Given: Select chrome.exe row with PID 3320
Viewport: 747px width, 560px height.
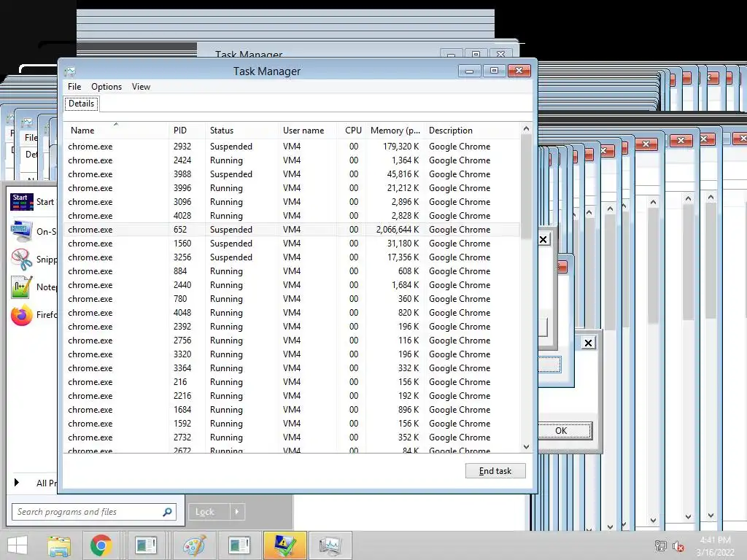Looking at the screenshot, I should 292,354.
